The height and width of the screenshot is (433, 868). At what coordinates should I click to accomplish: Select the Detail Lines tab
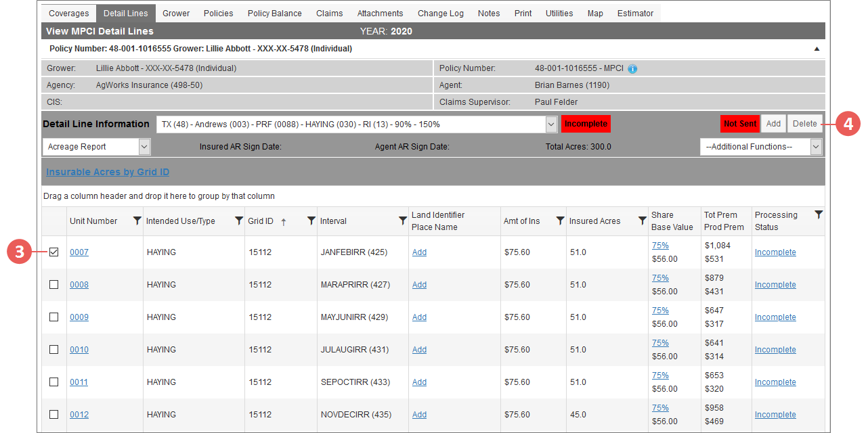coord(126,14)
